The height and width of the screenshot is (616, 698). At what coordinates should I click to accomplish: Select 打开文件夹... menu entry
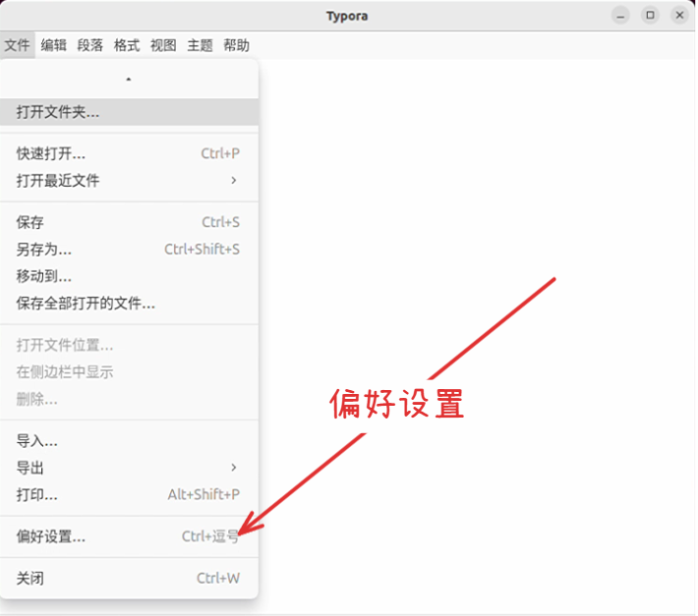click(x=129, y=112)
